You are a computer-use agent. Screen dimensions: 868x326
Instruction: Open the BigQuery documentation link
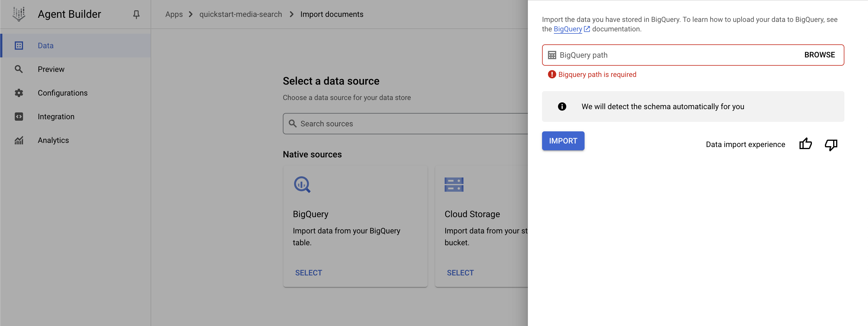tap(568, 29)
